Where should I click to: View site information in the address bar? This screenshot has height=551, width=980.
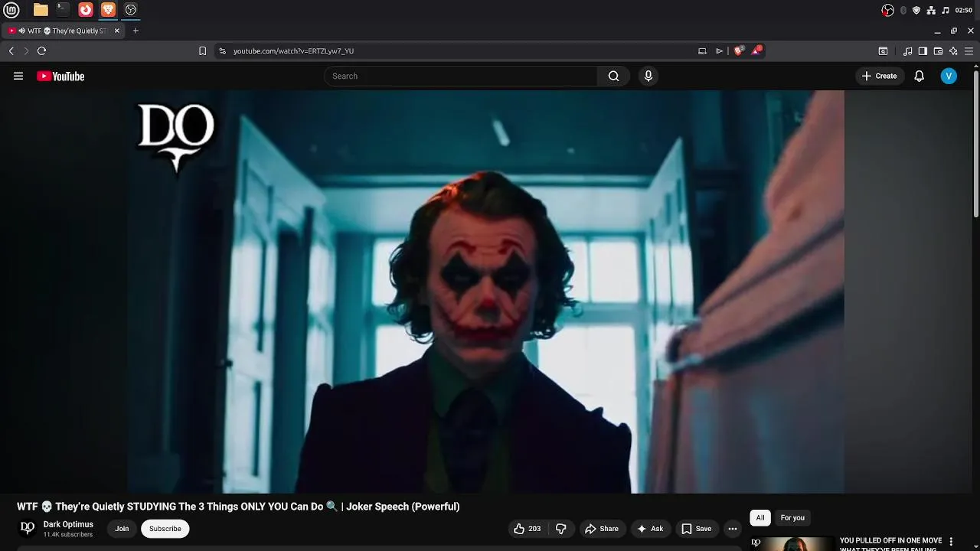click(222, 51)
